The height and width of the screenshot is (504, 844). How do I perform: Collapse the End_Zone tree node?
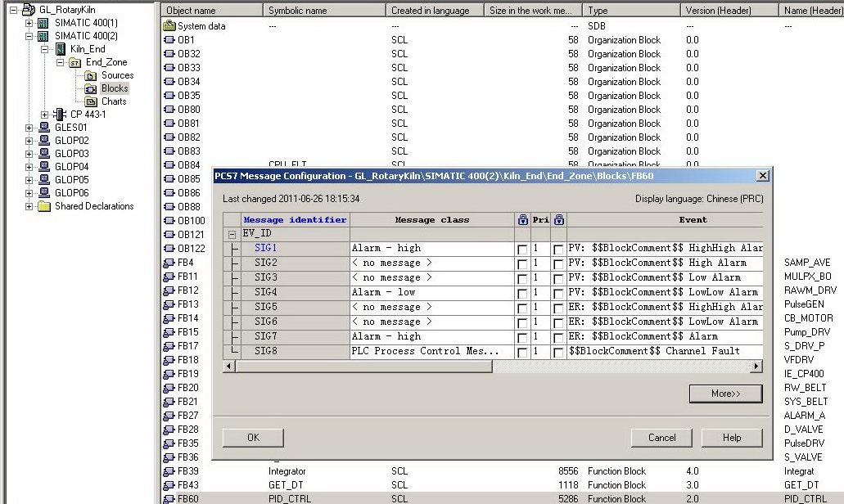coord(61,62)
